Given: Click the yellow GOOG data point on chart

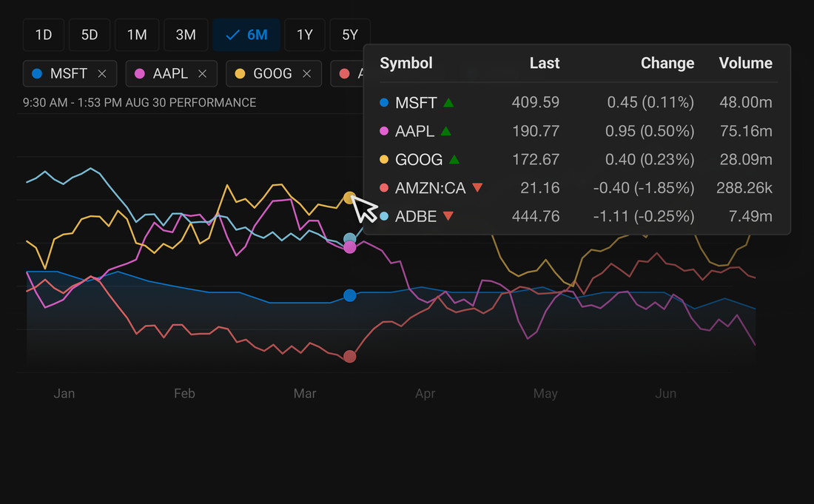Looking at the screenshot, I should point(350,198).
